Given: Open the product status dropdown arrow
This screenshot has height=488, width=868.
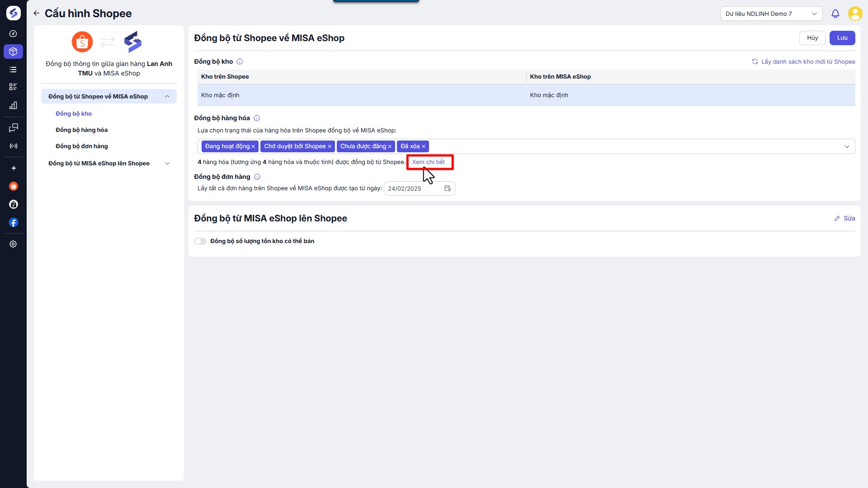Looking at the screenshot, I should pyautogui.click(x=847, y=146).
